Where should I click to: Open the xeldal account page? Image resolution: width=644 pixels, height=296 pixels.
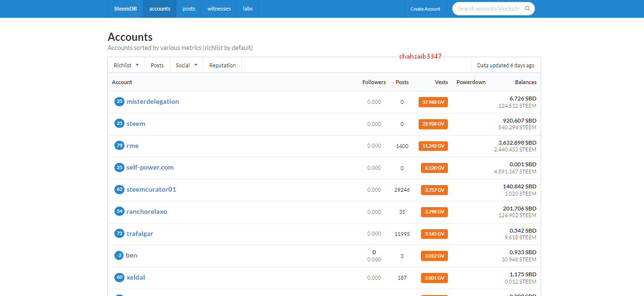(136, 277)
